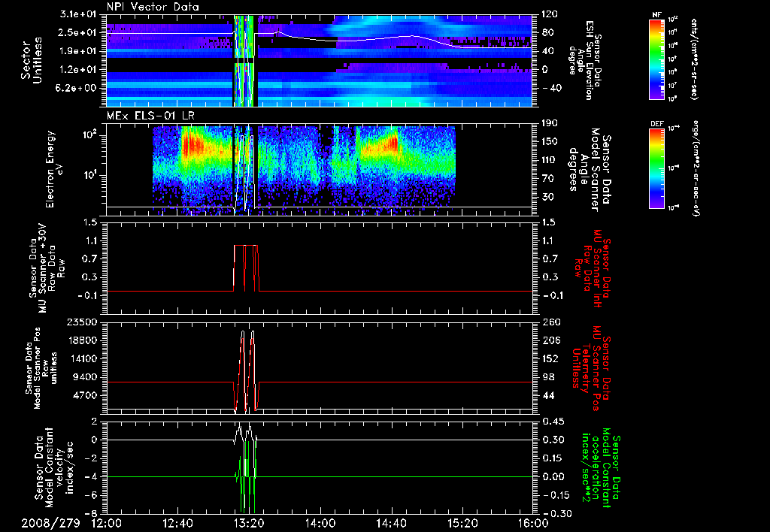The width and height of the screenshot is (770, 532).
Task: Click the DEF color scale bar
Action: [x=657, y=168]
